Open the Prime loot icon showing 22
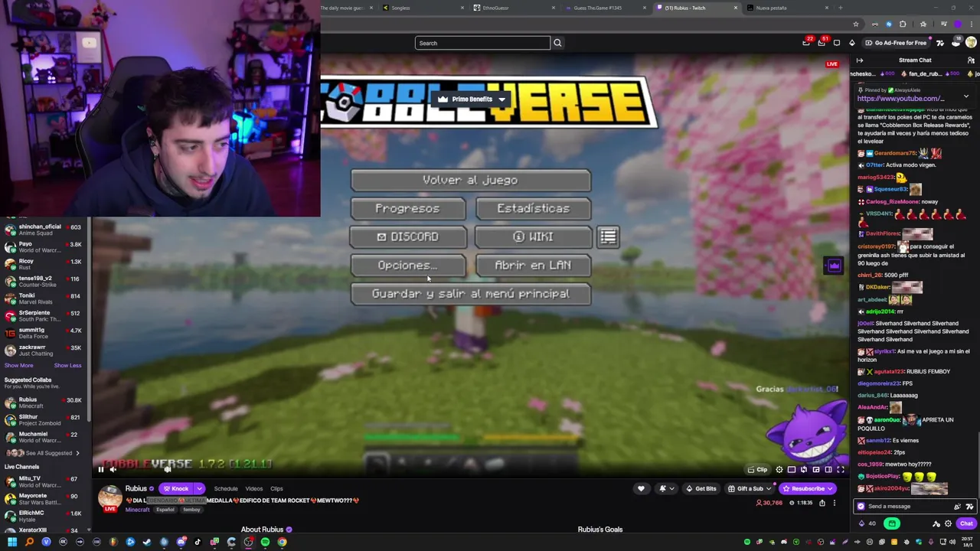Image resolution: width=980 pixels, height=551 pixels. click(x=806, y=43)
